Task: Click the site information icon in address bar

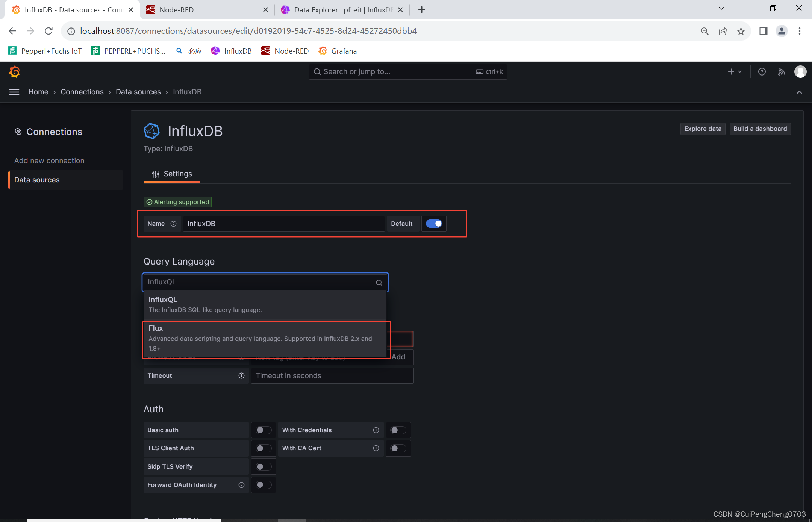Action: 71,31
